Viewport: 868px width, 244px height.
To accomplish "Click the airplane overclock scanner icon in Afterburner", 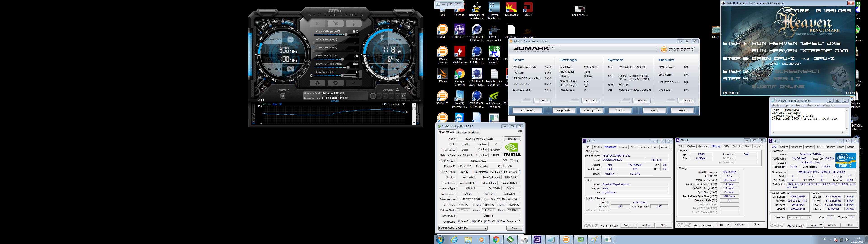I will tap(335, 23).
